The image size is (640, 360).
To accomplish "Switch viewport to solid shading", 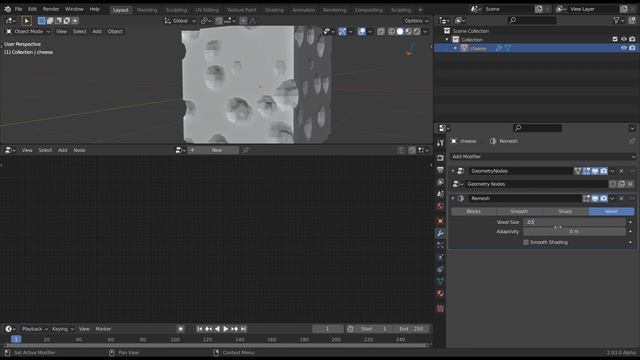I will pos(400,31).
